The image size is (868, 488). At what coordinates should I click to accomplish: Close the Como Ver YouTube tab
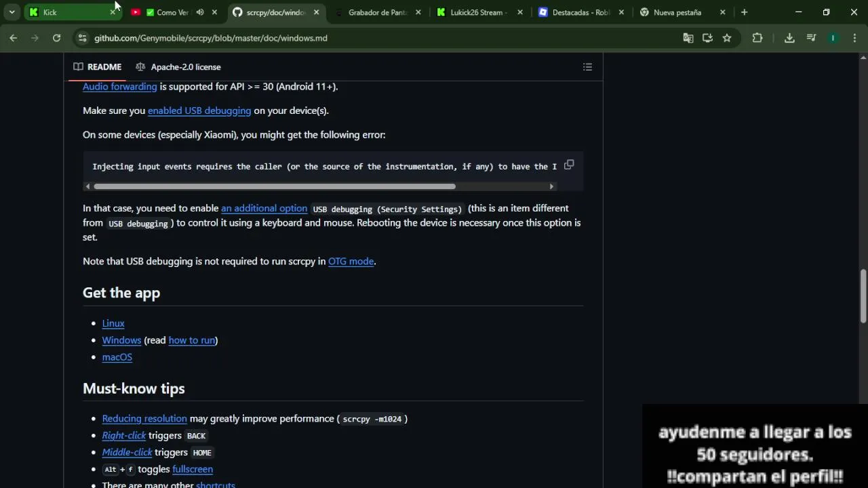pos(215,12)
